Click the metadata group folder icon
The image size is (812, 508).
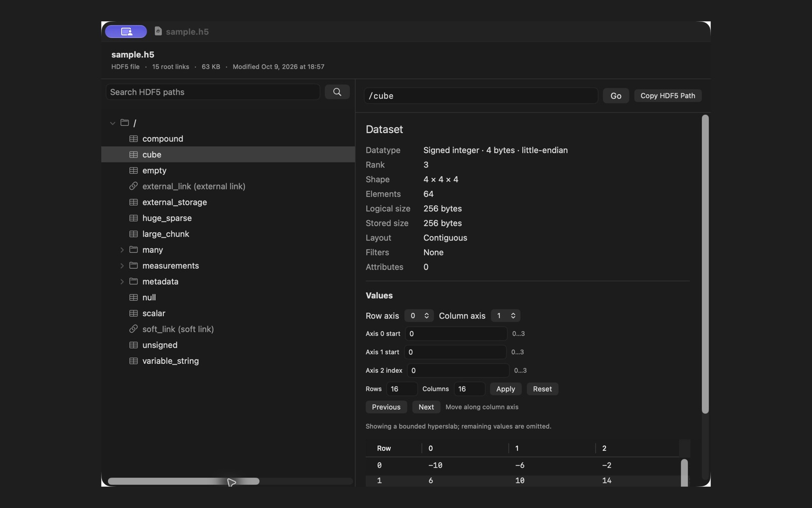click(133, 281)
